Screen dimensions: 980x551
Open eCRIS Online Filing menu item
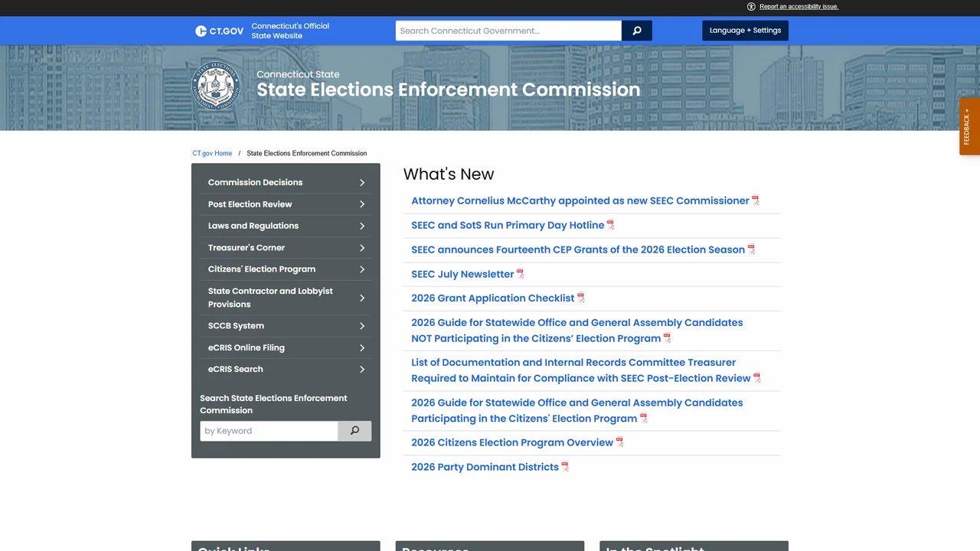point(286,347)
